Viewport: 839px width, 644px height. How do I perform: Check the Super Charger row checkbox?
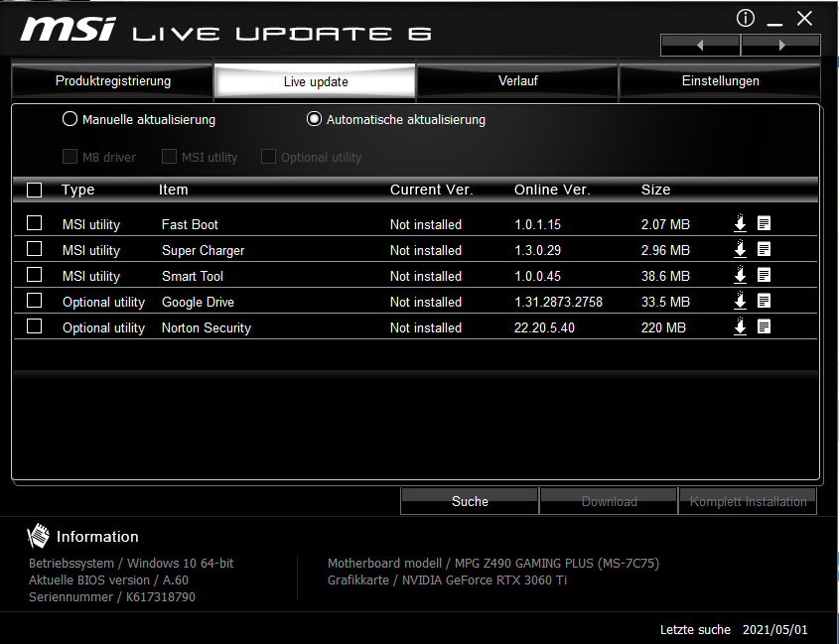[x=34, y=249]
